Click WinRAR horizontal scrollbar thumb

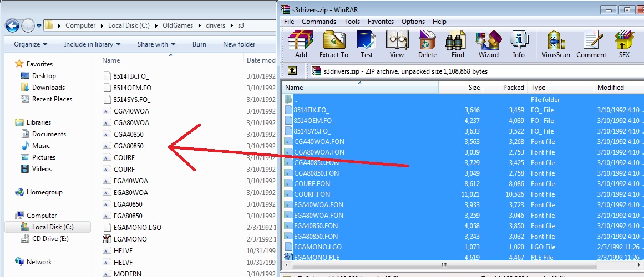pos(444,265)
